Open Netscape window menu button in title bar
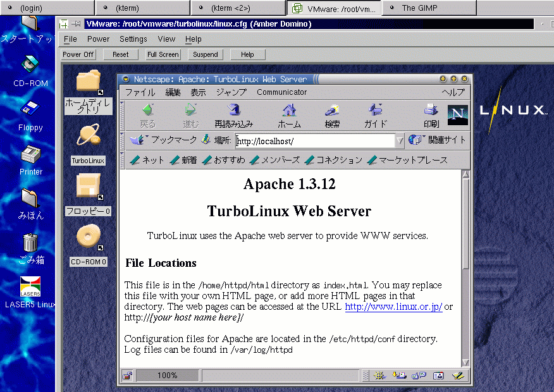Screen dimensions: 554x392 pos(126,79)
